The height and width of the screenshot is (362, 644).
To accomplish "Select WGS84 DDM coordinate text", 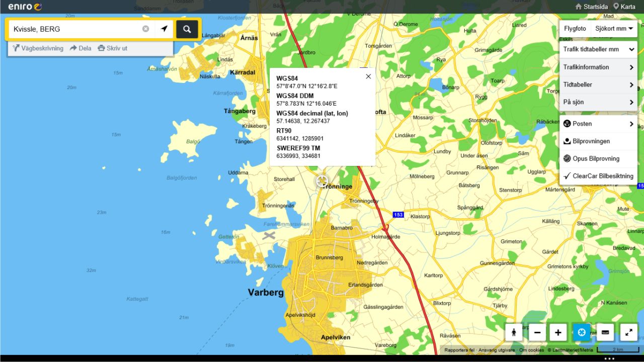I will (x=306, y=104).
